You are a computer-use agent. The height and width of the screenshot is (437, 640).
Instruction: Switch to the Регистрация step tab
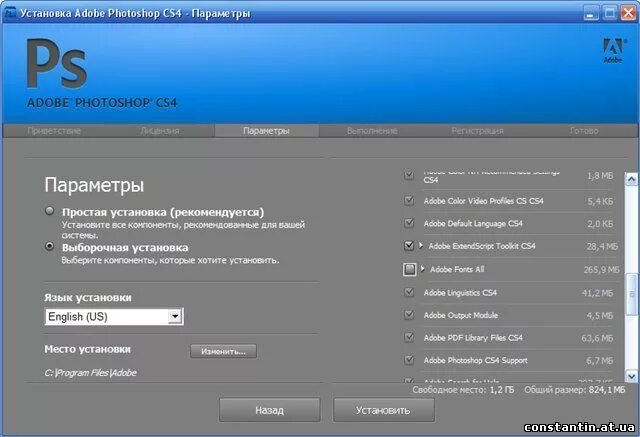pos(478,131)
